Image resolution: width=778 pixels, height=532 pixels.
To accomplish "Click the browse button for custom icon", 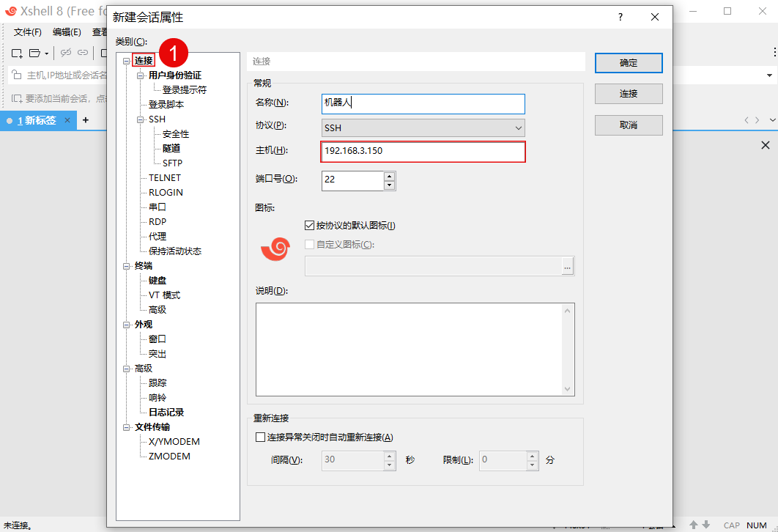I will (x=567, y=267).
